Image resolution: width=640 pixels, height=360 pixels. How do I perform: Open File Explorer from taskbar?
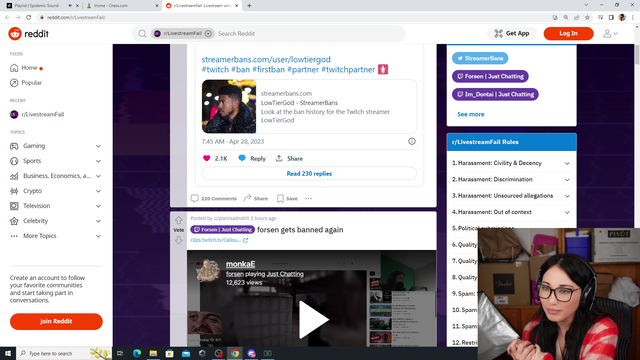(x=153, y=353)
